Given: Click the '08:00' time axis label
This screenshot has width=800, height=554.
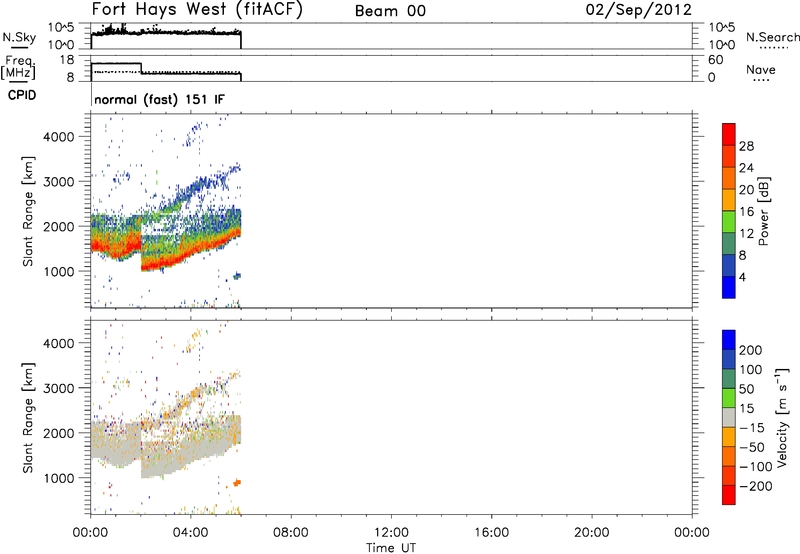Looking at the screenshot, I should coord(291,533).
